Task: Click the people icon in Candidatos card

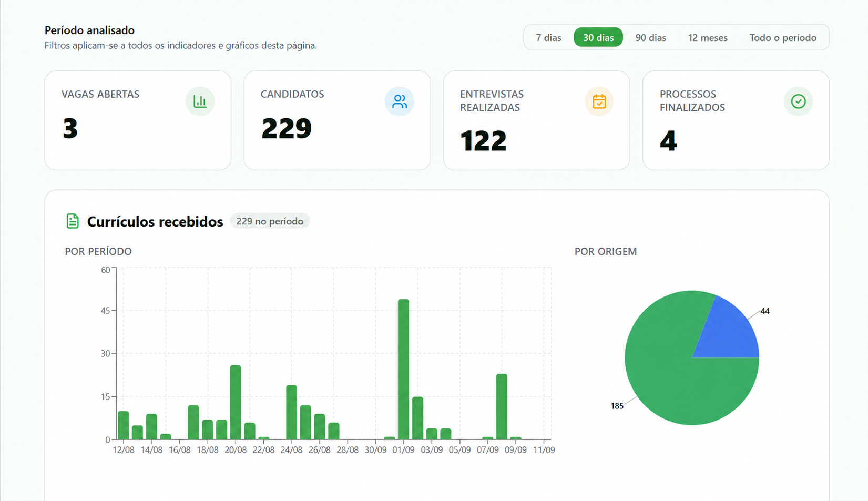Action: (x=400, y=101)
